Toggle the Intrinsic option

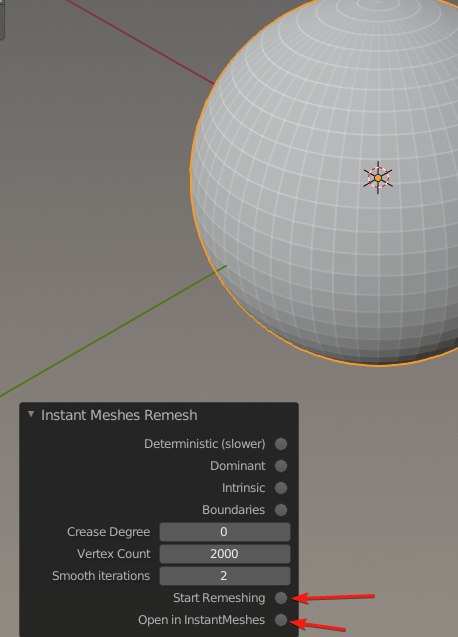281,488
